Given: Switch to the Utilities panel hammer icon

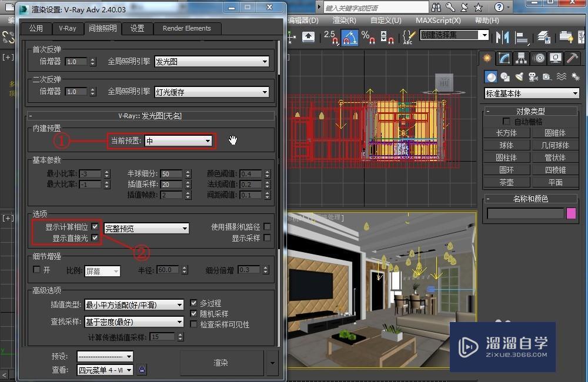Looking at the screenshot, I should 570,59.
